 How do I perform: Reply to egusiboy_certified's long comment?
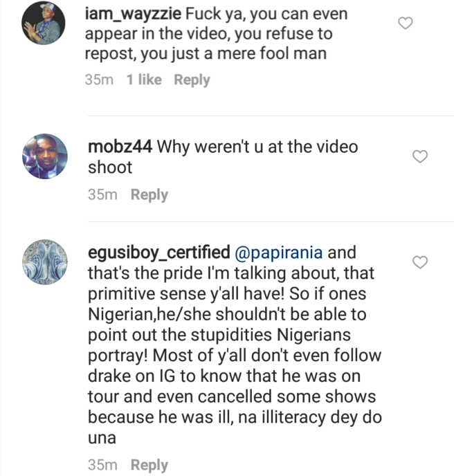click(x=149, y=465)
